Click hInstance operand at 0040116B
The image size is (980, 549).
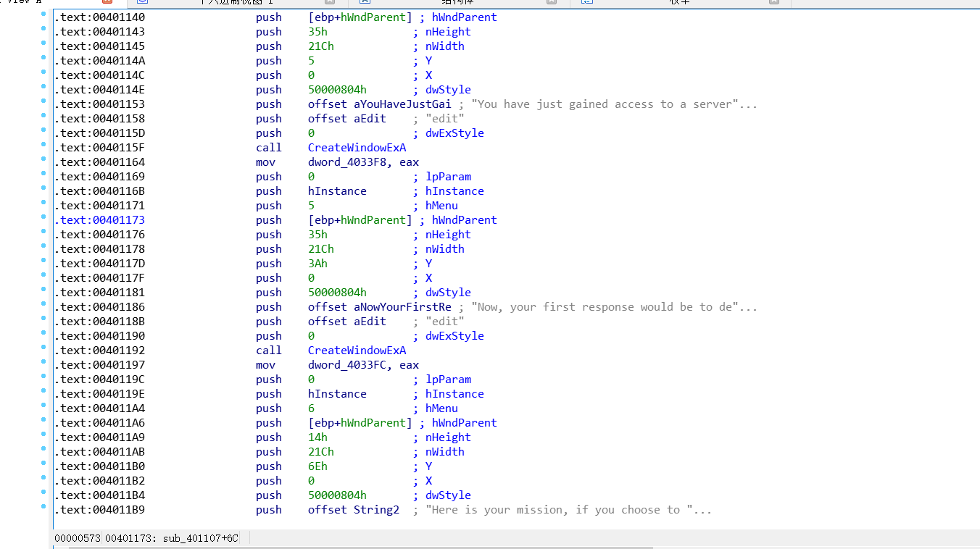click(x=337, y=191)
